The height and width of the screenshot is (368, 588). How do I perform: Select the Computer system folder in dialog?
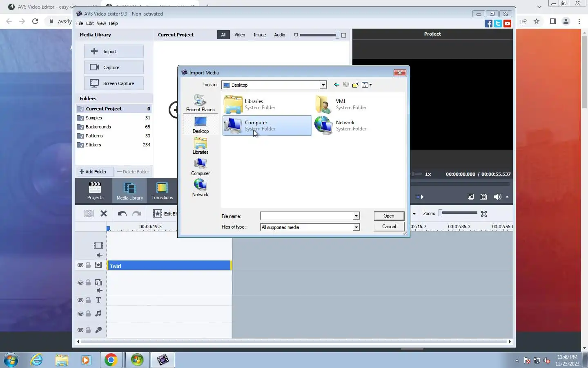pyautogui.click(x=267, y=126)
